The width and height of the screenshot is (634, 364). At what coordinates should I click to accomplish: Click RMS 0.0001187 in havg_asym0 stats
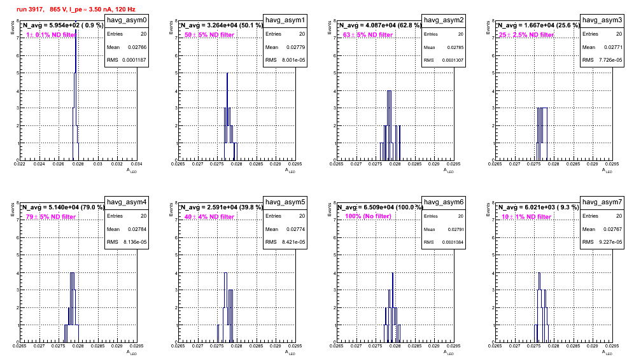click(x=127, y=60)
